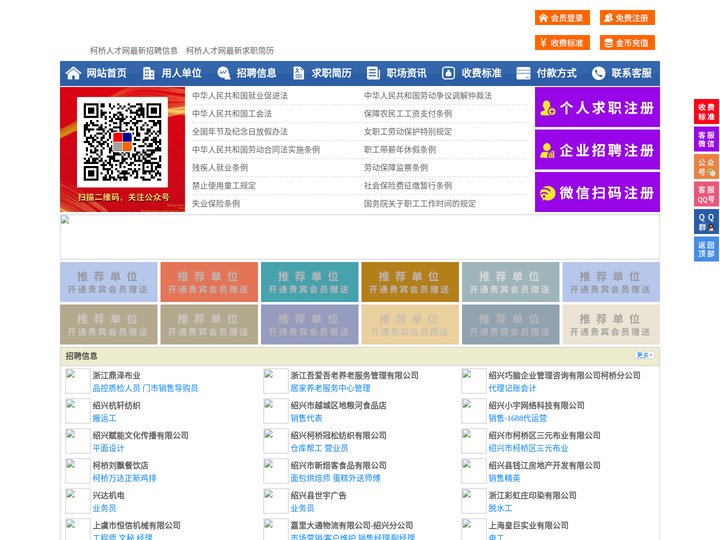This screenshot has height=540, width=720.
Task: Open the 失业保险条例 link
Action: point(216,203)
